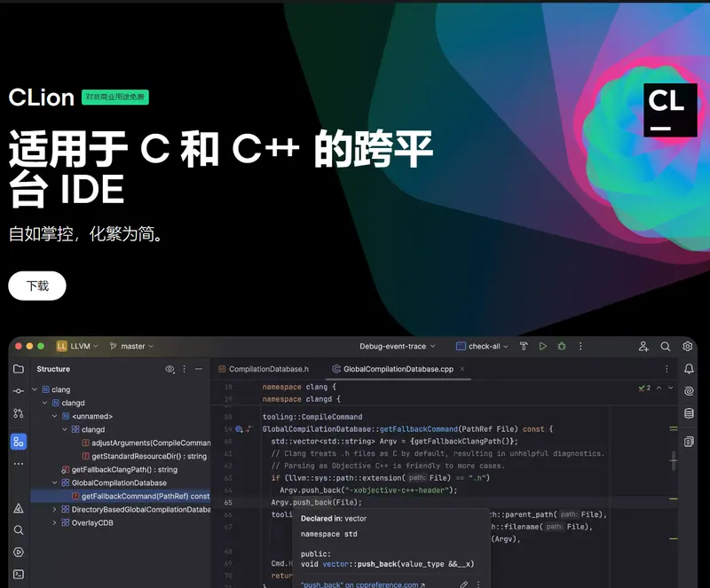Viewport: 710px width, 588px height.
Task: Click the LL project badge icon
Action: click(61, 346)
